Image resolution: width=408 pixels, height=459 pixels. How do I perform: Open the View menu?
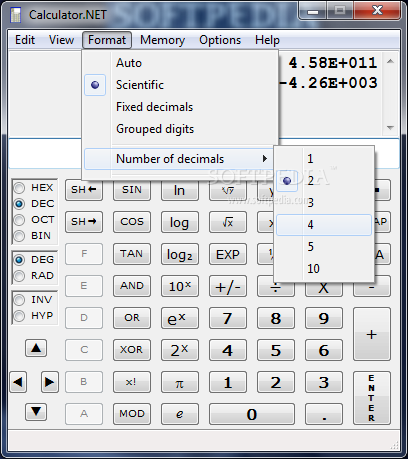[x=61, y=40]
